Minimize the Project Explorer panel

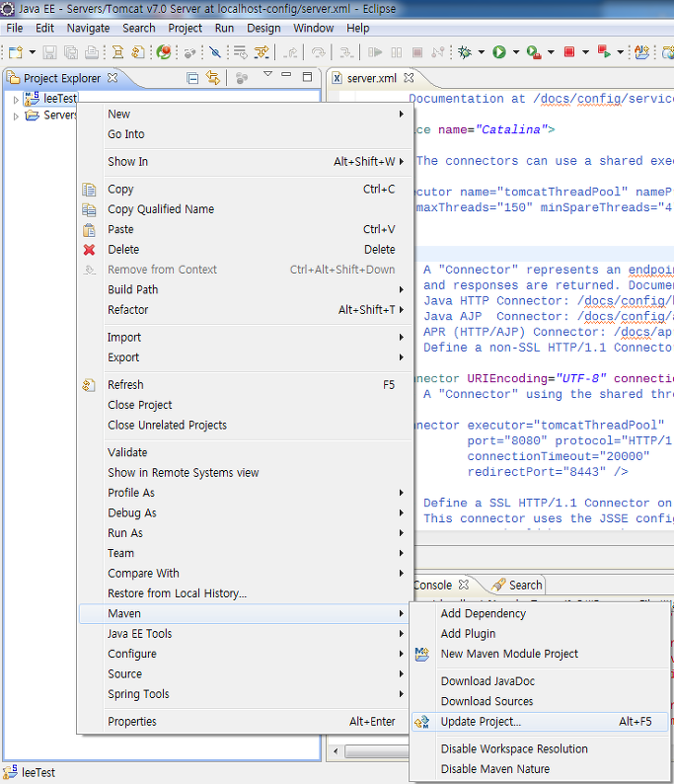pyautogui.click(x=286, y=74)
